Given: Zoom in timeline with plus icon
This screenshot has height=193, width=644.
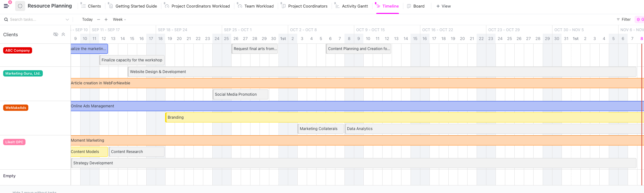Looking at the screenshot, I should coord(106,20).
